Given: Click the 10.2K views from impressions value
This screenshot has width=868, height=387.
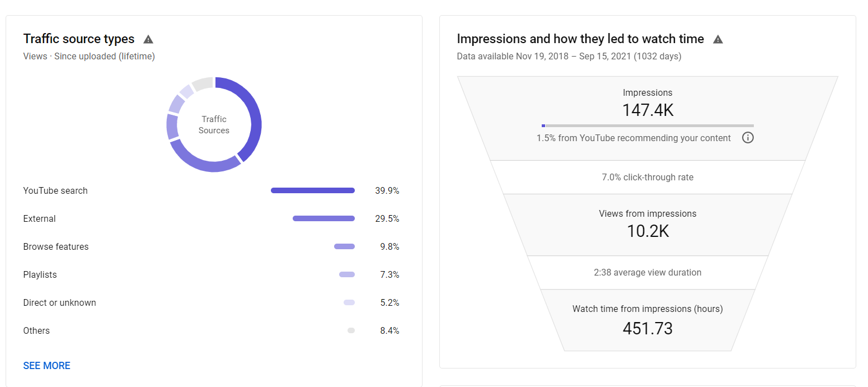Looking at the screenshot, I should tap(648, 231).
